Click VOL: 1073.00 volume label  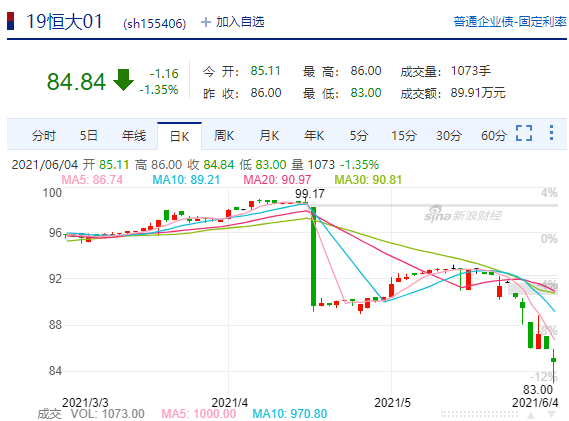107,414
